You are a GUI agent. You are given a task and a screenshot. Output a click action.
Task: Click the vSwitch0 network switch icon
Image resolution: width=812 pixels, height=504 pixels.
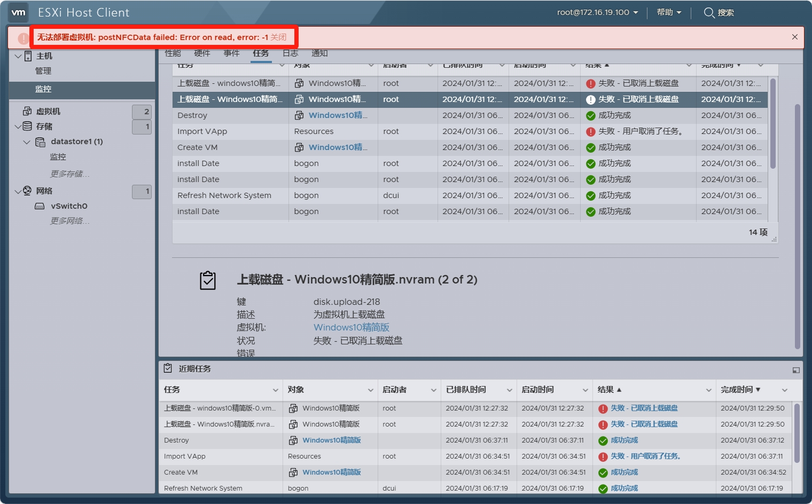click(x=40, y=206)
